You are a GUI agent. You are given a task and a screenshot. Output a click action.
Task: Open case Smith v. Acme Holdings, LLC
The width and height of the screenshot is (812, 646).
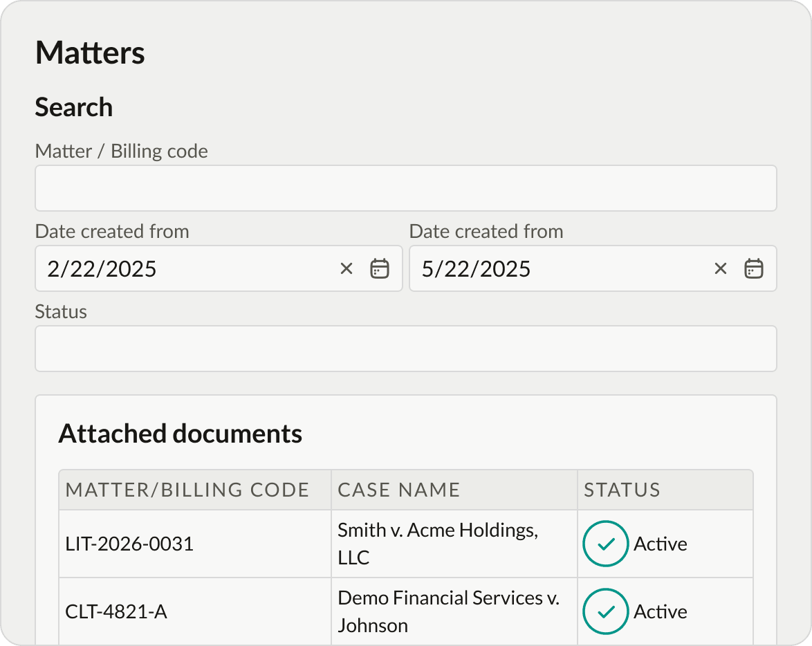[x=438, y=544]
